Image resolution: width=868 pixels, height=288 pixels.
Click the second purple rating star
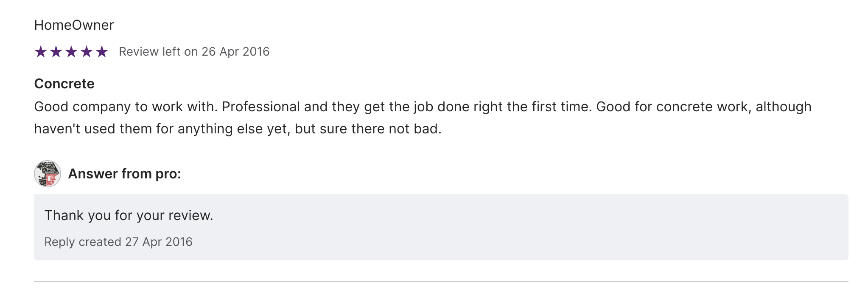(x=56, y=52)
